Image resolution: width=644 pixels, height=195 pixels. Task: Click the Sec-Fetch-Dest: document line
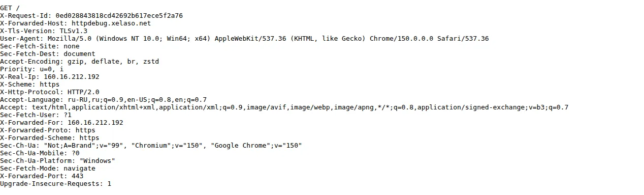pos(48,54)
